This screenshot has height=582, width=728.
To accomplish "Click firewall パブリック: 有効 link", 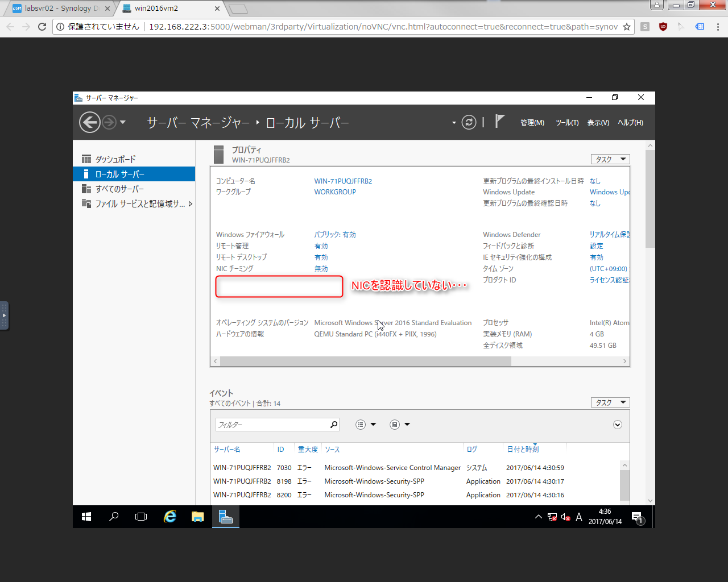I will pos(335,234).
